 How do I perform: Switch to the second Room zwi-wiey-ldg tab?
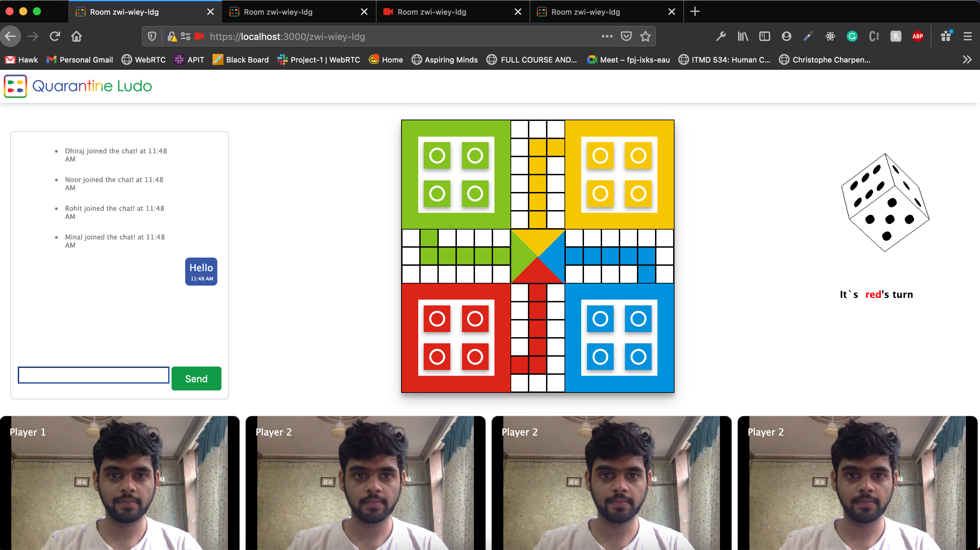[278, 12]
